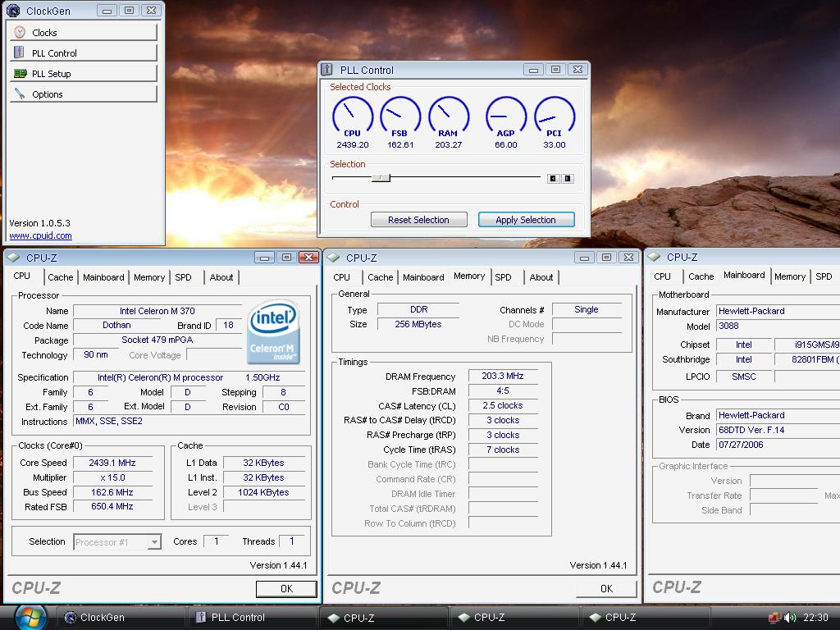Switch to About tab in left CPU-Z
This screenshot has height=630, width=840.
click(221, 277)
